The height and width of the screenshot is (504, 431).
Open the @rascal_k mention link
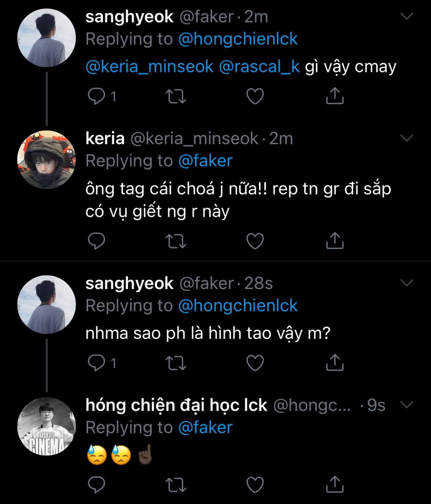pyautogui.click(x=259, y=67)
